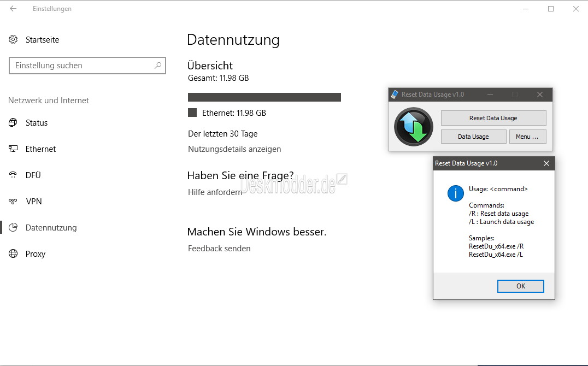
Task: Open Startseite gear icon
Action: [13, 39]
